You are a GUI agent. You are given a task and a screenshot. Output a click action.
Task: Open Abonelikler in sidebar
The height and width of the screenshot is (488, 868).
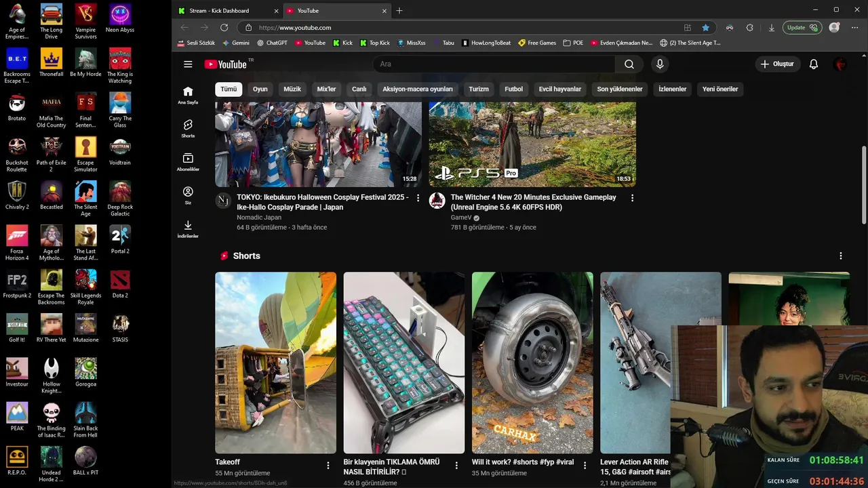point(188,161)
